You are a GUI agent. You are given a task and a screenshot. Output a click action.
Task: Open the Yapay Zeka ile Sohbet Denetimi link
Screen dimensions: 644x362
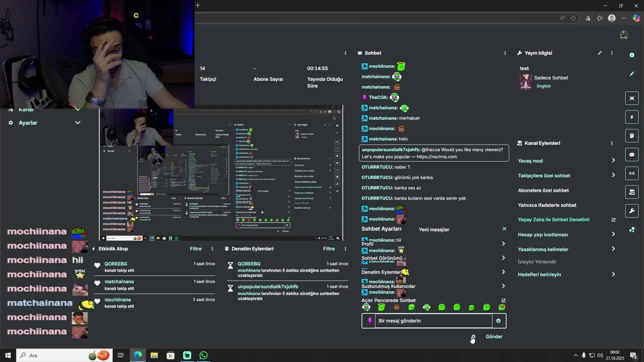(x=553, y=220)
